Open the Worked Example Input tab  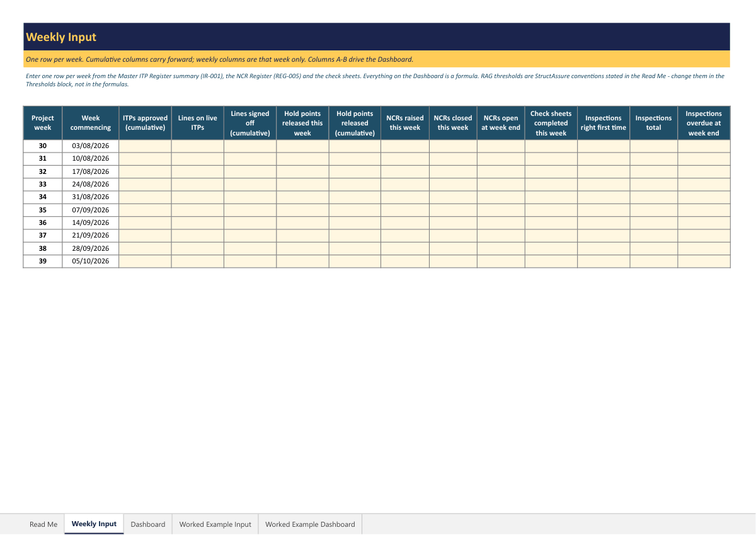[215, 524]
